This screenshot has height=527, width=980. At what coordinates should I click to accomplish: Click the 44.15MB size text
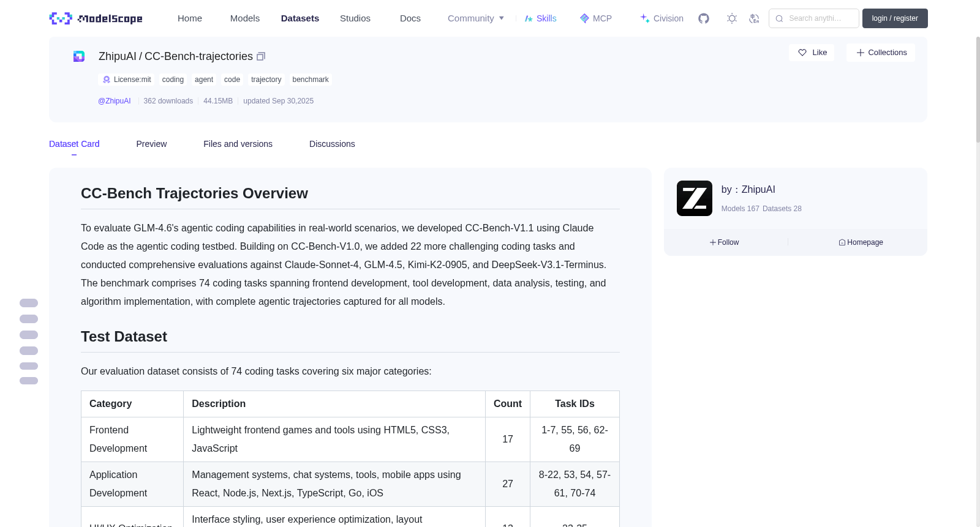218,101
